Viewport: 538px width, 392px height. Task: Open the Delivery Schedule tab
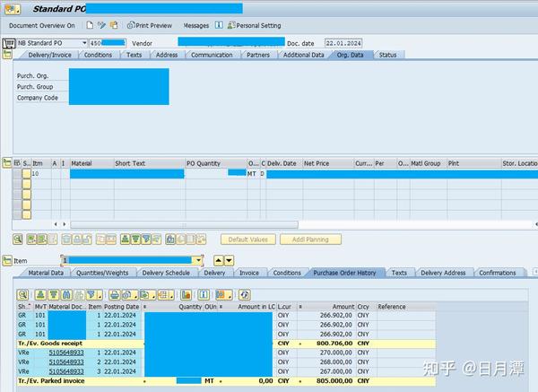pyautogui.click(x=166, y=273)
